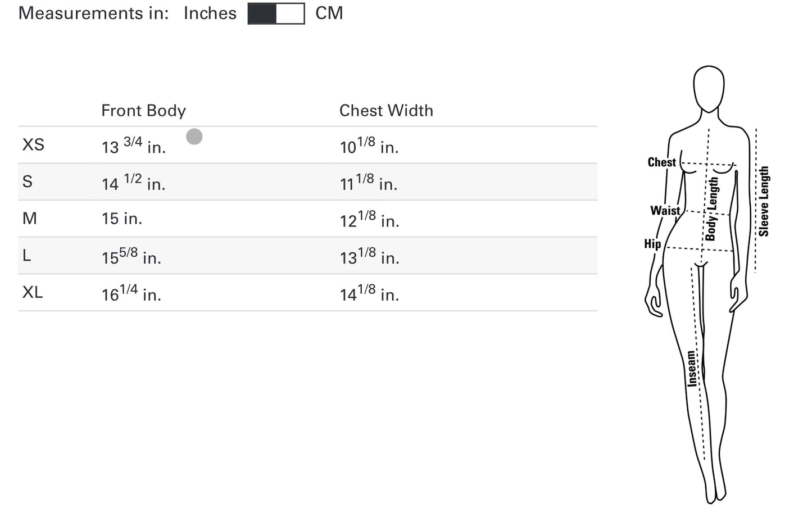This screenshot has width=812, height=522.
Task: Click the Body Length label on the diagram
Action: pos(712,208)
